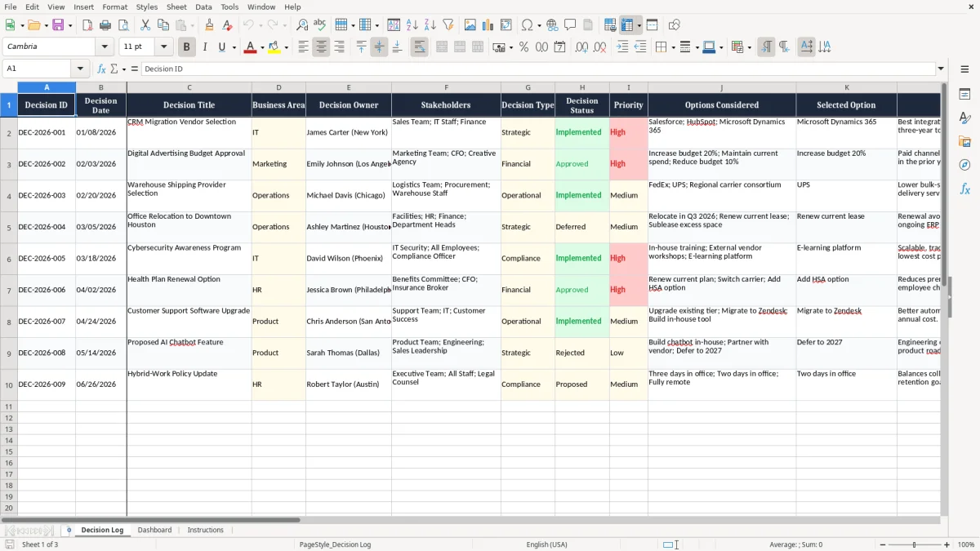The height and width of the screenshot is (551, 980).
Task: Apply the yellow background color
Action: tap(274, 47)
